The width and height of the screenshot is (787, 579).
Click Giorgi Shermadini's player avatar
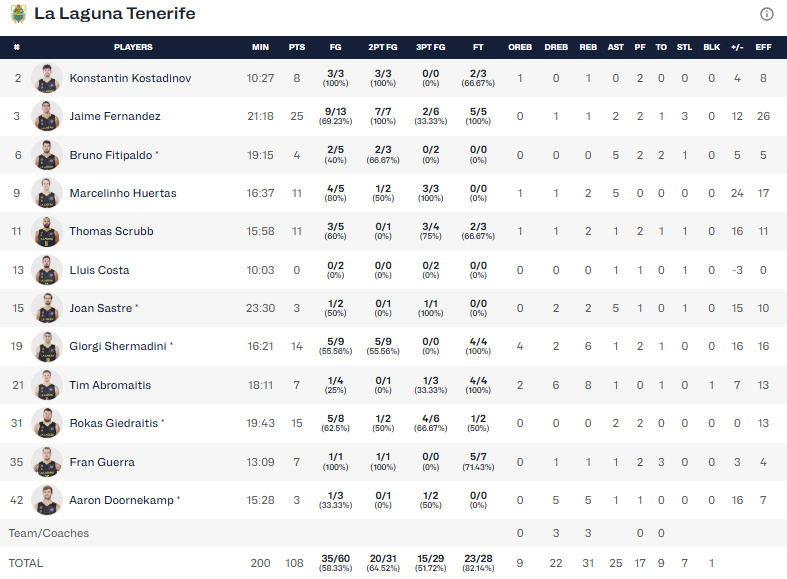(x=46, y=347)
